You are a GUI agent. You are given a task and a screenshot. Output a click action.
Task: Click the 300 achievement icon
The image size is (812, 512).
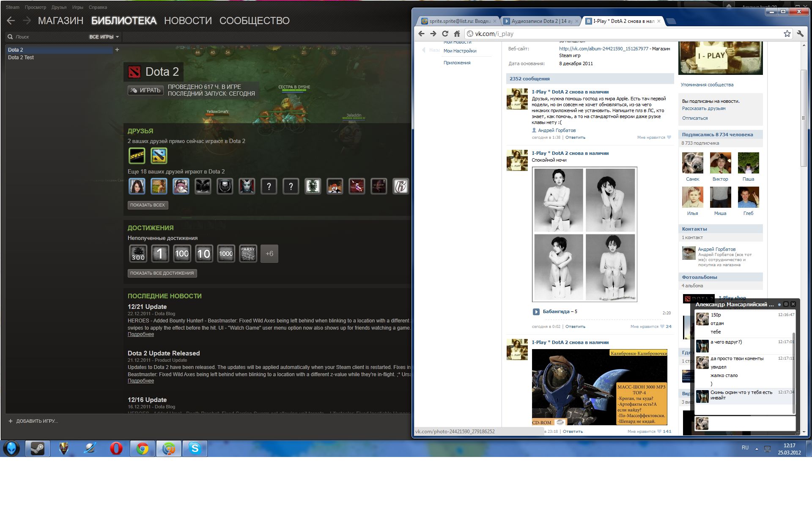coord(138,254)
